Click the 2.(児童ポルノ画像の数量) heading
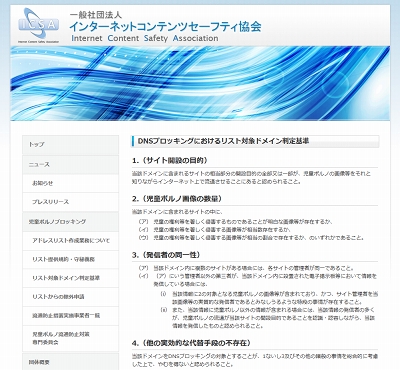400x370 pixels. [x=177, y=199]
